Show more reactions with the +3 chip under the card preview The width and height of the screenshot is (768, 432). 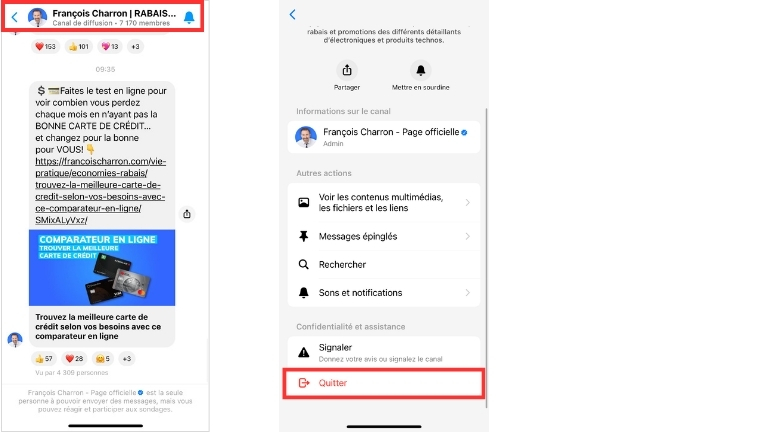pyautogui.click(x=128, y=358)
